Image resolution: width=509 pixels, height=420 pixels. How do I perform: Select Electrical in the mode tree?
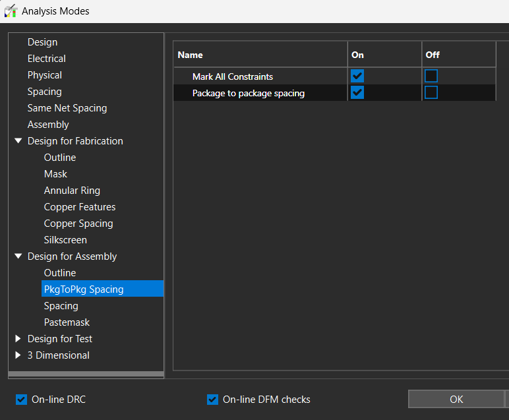(46, 59)
